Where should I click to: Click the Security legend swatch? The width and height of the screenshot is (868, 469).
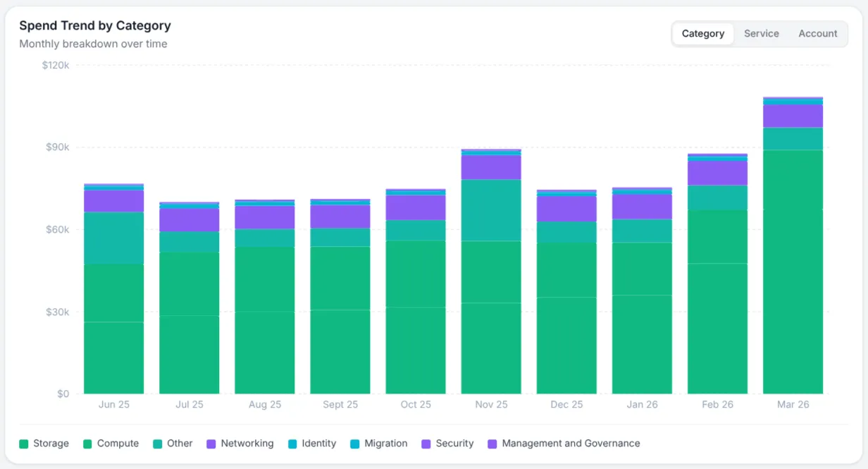426,444
